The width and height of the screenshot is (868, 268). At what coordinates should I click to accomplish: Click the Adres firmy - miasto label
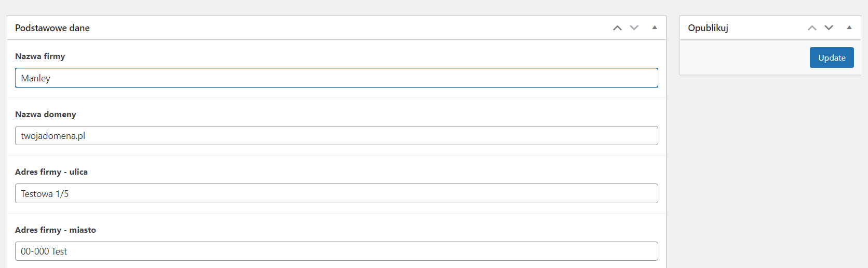pos(56,230)
